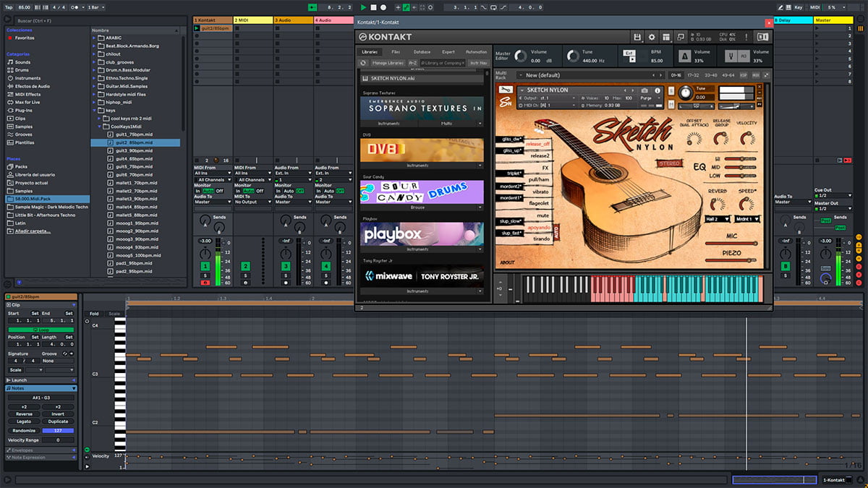Click the groove hot-swap icon

pyautogui.click(x=65, y=354)
